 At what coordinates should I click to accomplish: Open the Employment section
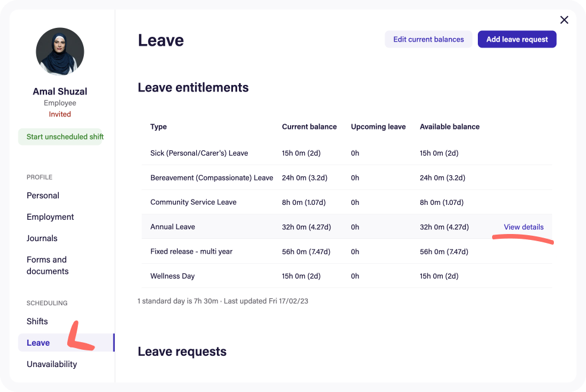point(50,216)
